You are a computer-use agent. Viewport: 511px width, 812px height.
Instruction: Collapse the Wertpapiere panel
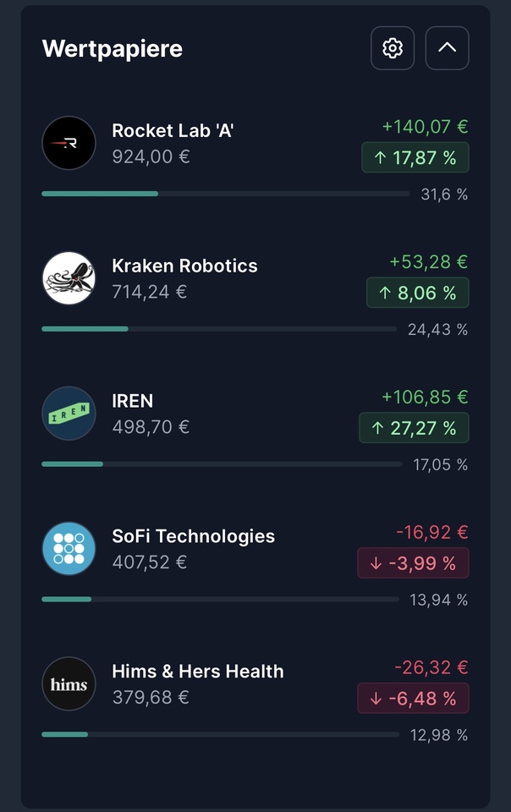(447, 48)
